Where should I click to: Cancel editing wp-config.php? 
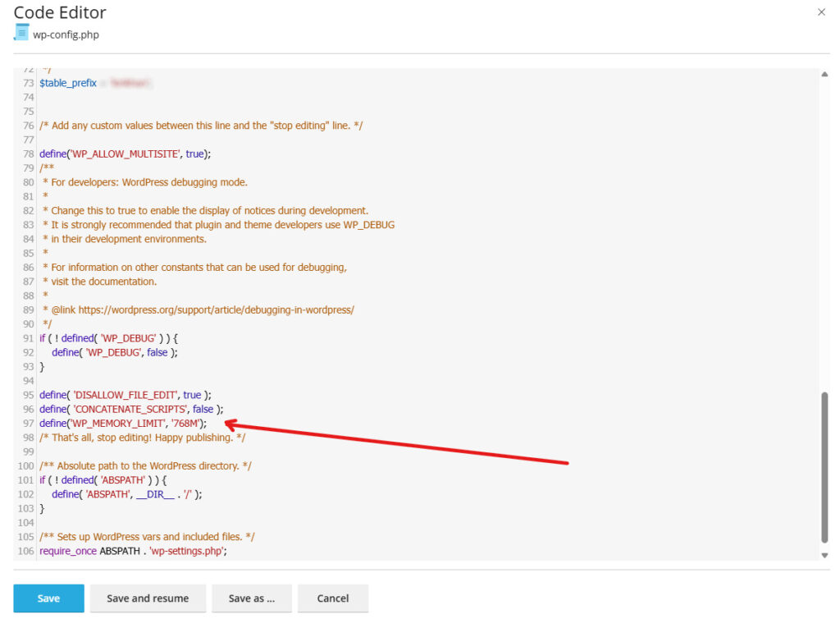[x=333, y=598]
